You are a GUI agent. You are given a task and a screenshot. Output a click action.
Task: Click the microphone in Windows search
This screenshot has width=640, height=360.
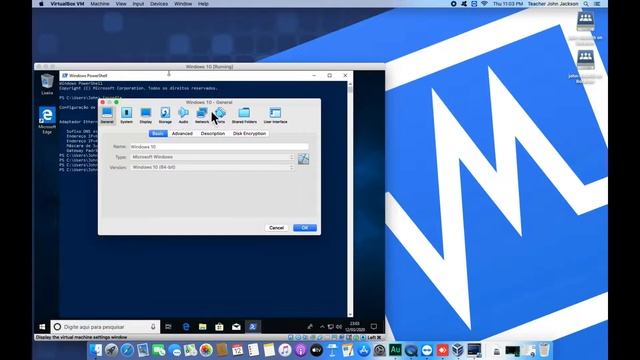point(153,327)
